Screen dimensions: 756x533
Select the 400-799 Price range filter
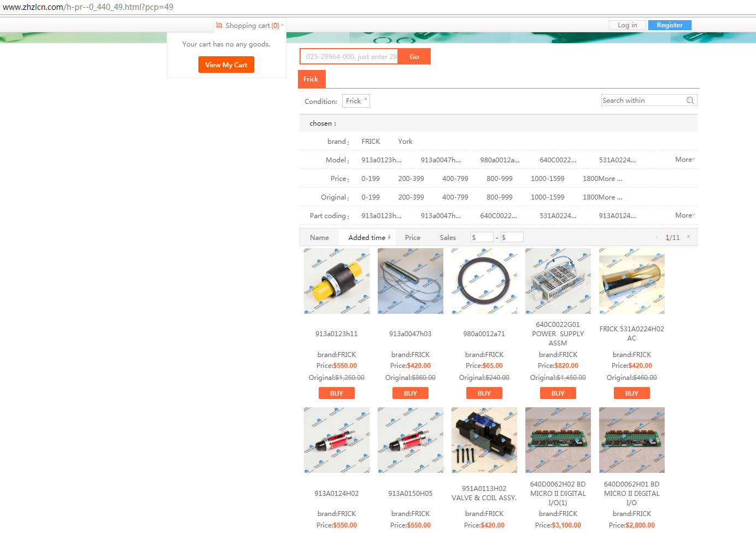(455, 179)
